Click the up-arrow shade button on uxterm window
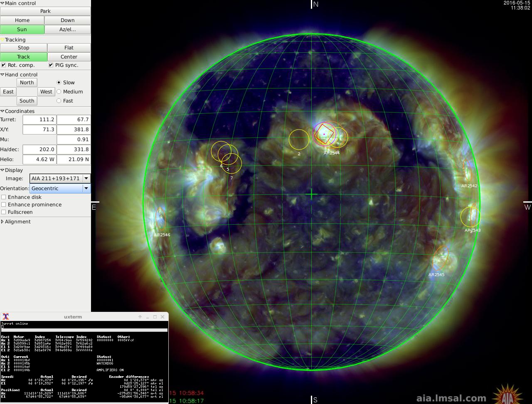 pos(140,317)
